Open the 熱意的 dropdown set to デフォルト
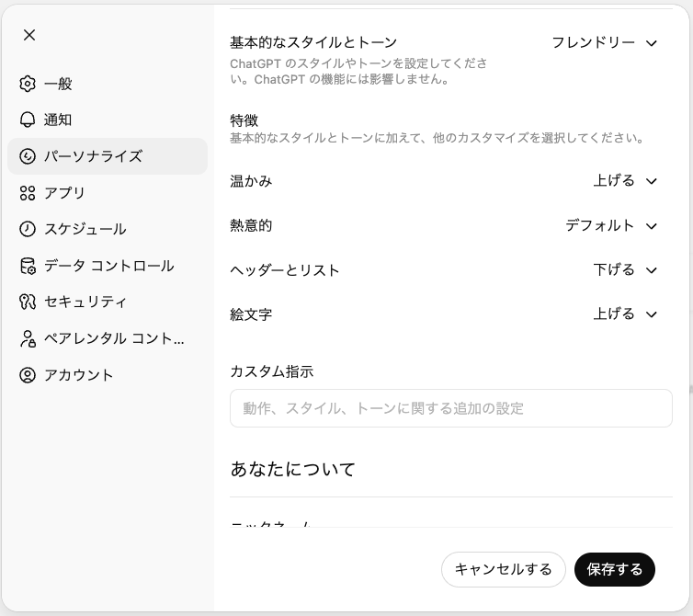Viewport: 693px width, 616px height. [x=611, y=225]
